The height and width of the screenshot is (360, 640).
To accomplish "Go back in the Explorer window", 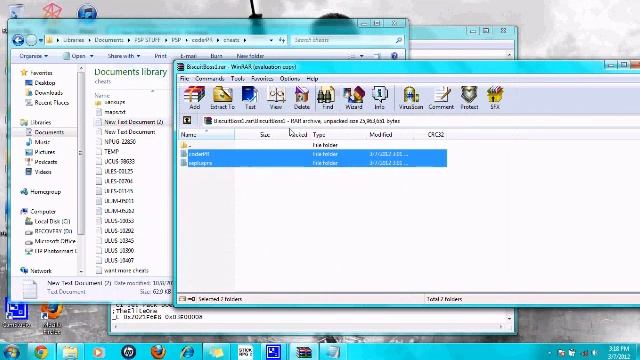I will point(18,40).
